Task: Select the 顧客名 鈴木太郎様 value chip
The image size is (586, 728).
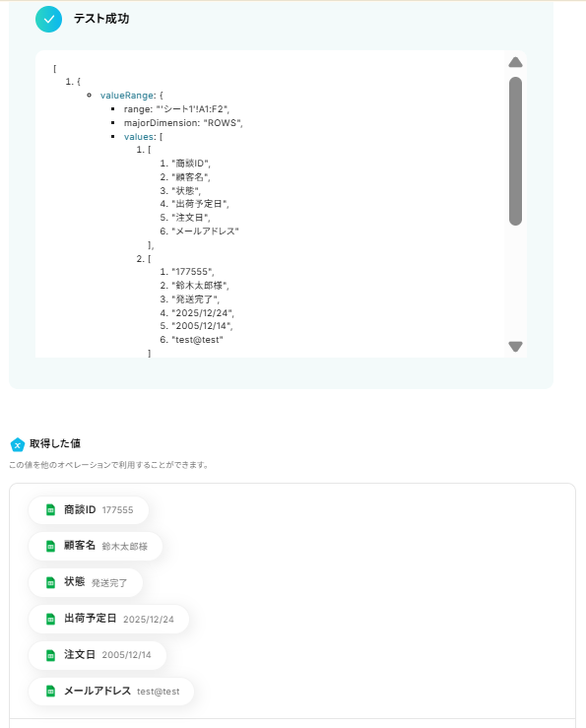Action: pyautogui.click(x=96, y=546)
